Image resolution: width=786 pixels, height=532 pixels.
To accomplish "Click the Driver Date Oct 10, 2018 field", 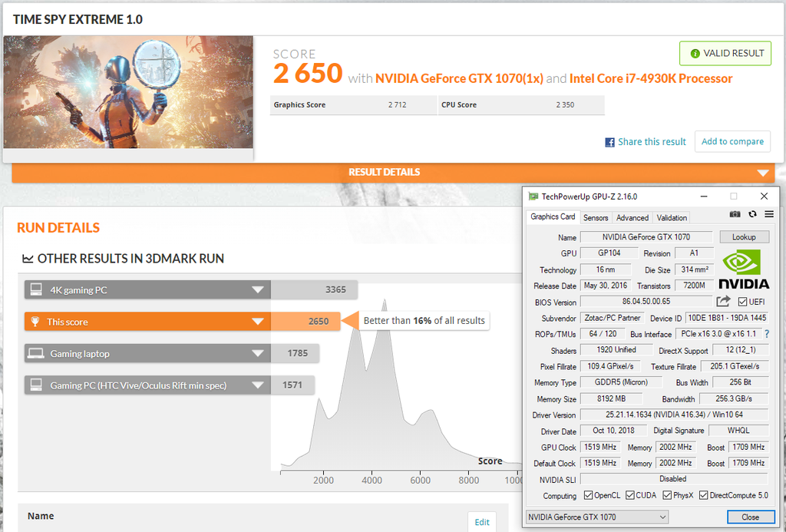I will [613, 430].
